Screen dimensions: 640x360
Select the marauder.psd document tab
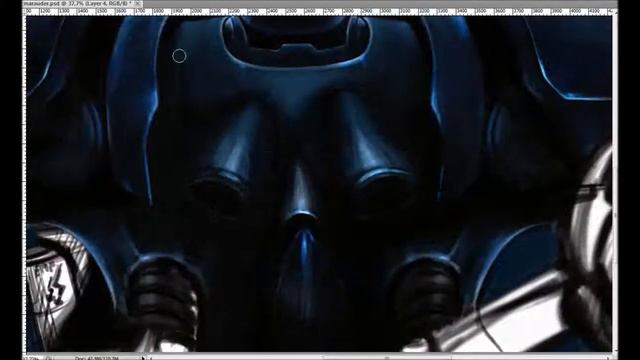pos(83,3)
